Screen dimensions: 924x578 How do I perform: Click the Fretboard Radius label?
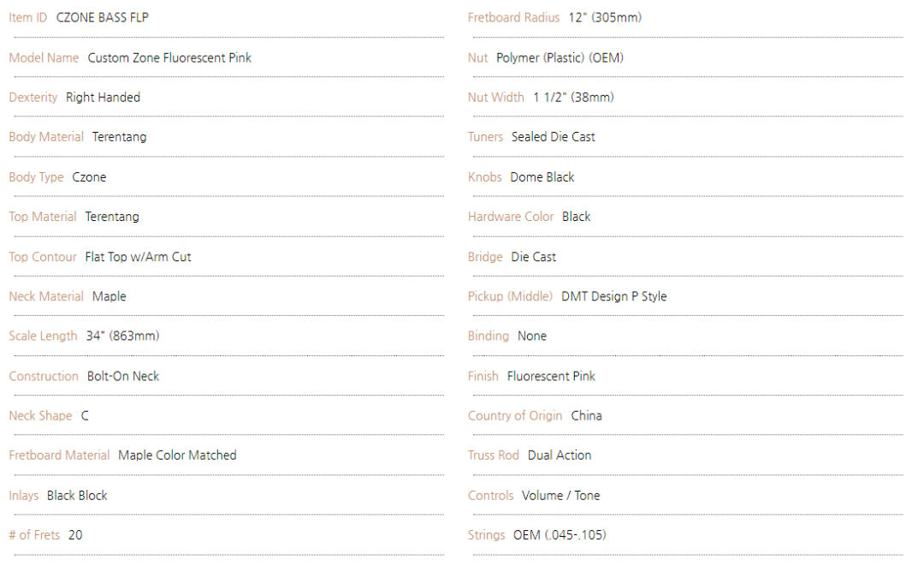pos(513,18)
